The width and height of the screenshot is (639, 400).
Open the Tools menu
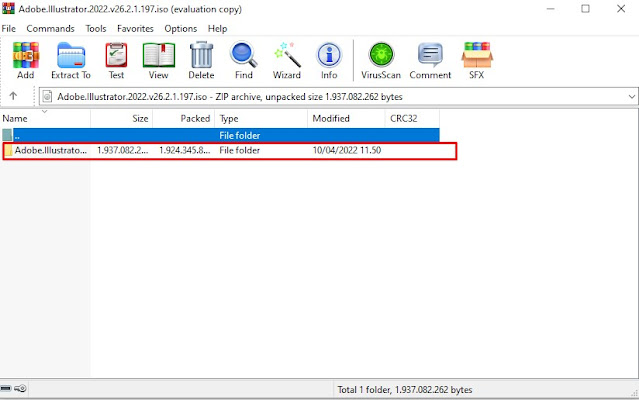coord(96,29)
